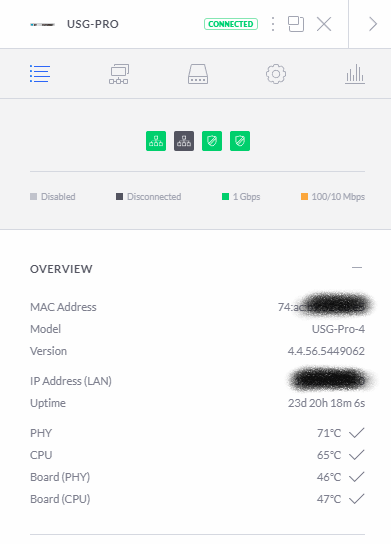Switch to the Networks tab icon
Screen dimensions: 391x544
(119, 74)
